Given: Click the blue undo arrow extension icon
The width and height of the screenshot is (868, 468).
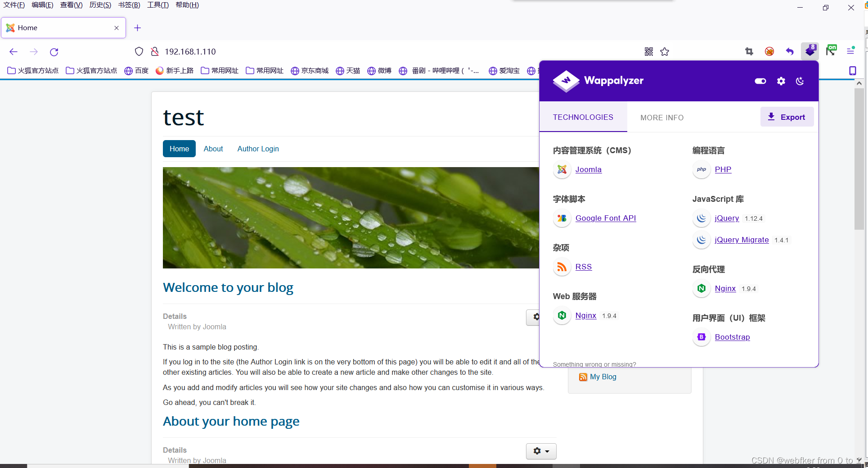Looking at the screenshot, I should coord(790,51).
